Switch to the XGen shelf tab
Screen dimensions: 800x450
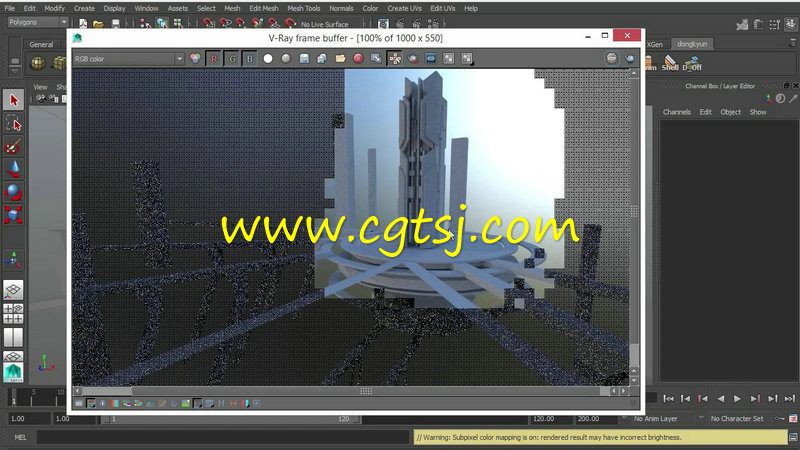(x=655, y=44)
